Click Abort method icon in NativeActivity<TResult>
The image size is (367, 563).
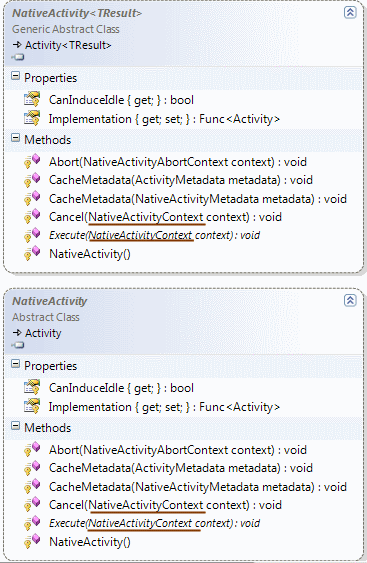point(32,161)
